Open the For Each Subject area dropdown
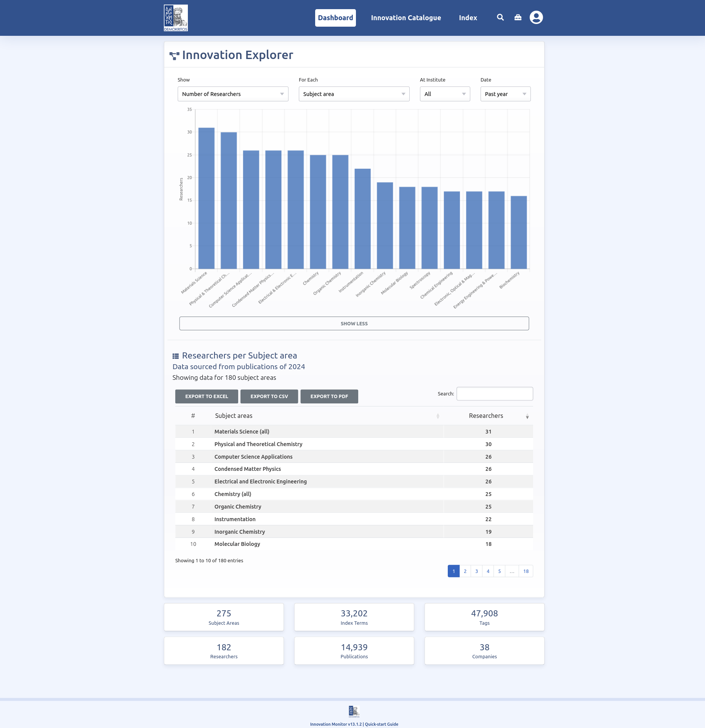Viewport: 705px width, 728px height. pyautogui.click(x=354, y=94)
